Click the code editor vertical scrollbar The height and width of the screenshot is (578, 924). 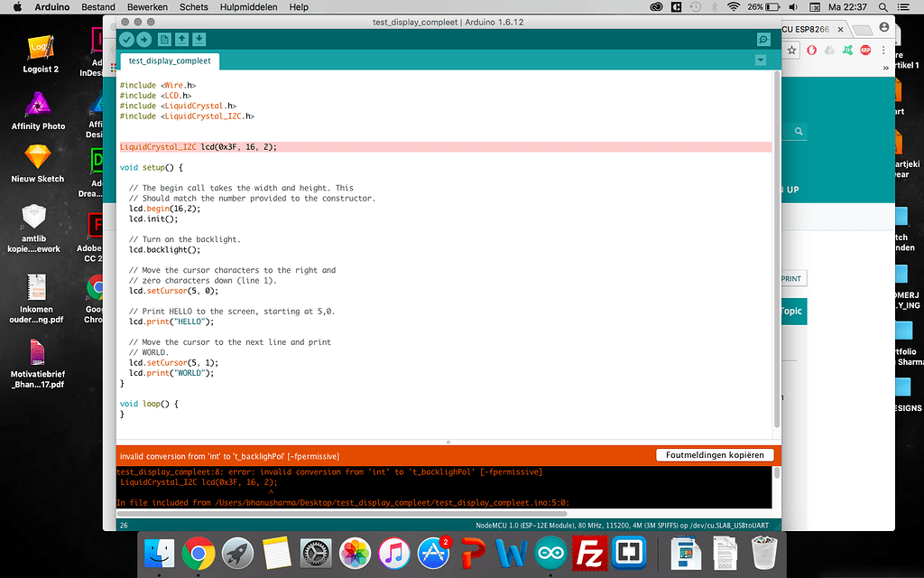(777, 250)
